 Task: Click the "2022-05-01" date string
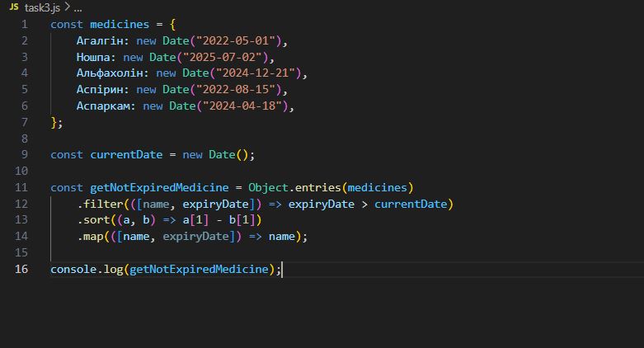(x=235, y=40)
